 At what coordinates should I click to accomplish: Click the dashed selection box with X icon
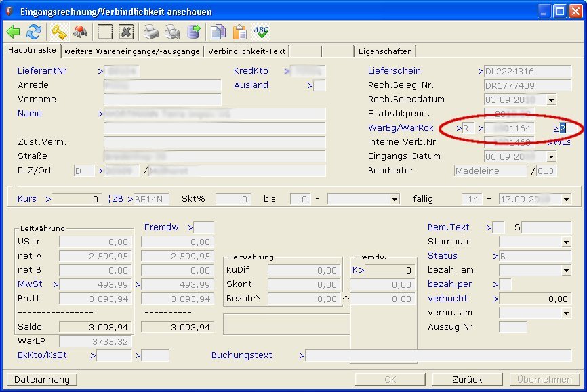click(x=126, y=32)
